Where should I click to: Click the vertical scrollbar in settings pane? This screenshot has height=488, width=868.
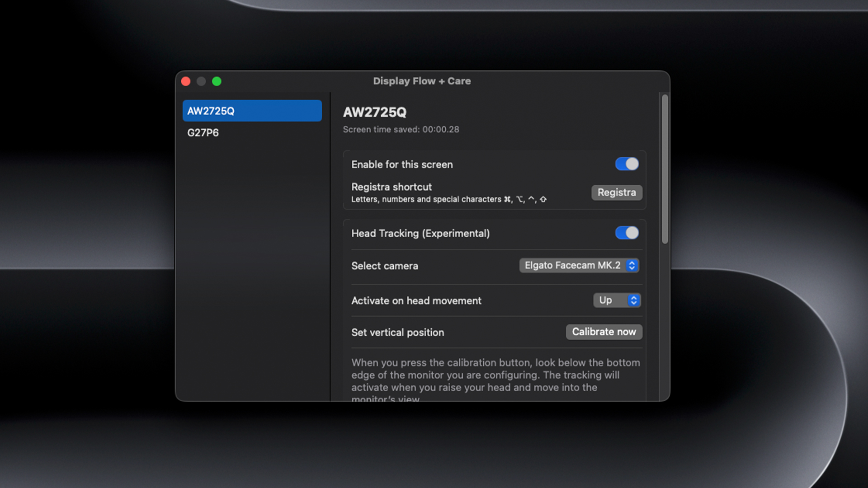665,169
